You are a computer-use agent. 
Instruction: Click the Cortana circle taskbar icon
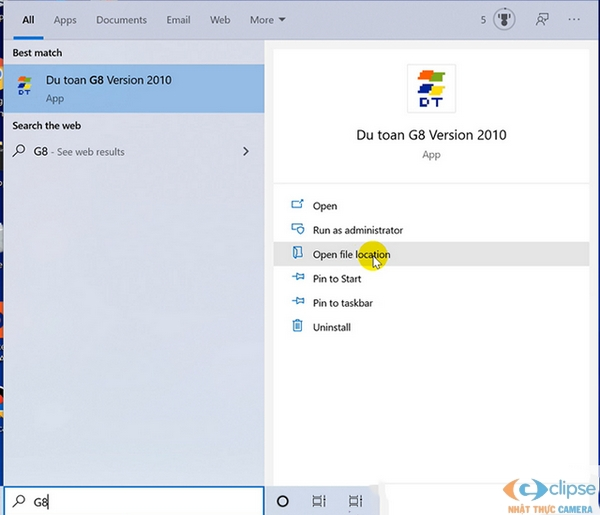pyautogui.click(x=282, y=501)
